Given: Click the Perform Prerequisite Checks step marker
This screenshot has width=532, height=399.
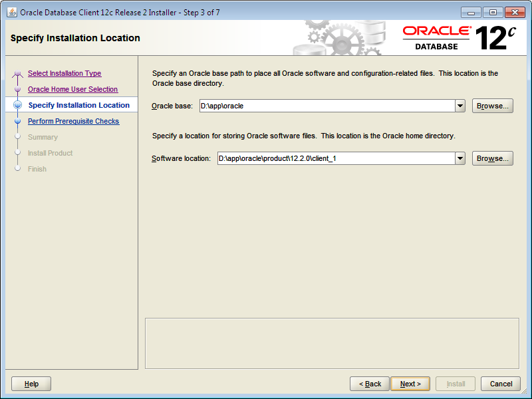Looking at the screenshot, I should pos(18,121).
